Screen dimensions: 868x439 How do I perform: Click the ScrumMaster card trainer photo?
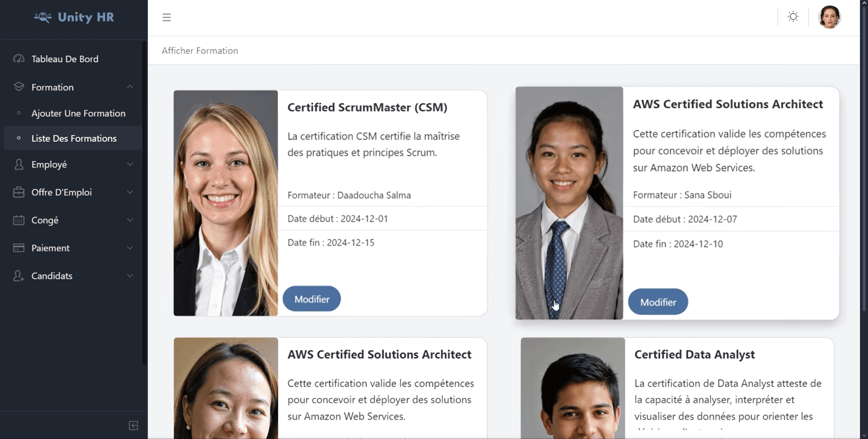226,203
